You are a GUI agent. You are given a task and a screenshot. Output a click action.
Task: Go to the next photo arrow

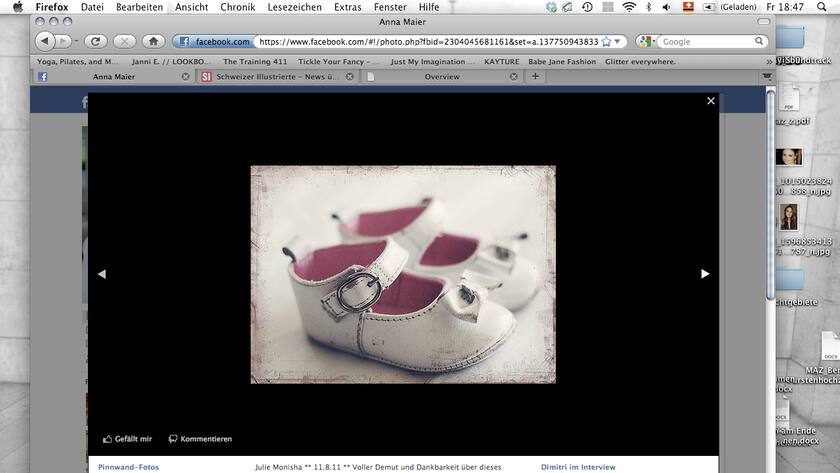705,273
